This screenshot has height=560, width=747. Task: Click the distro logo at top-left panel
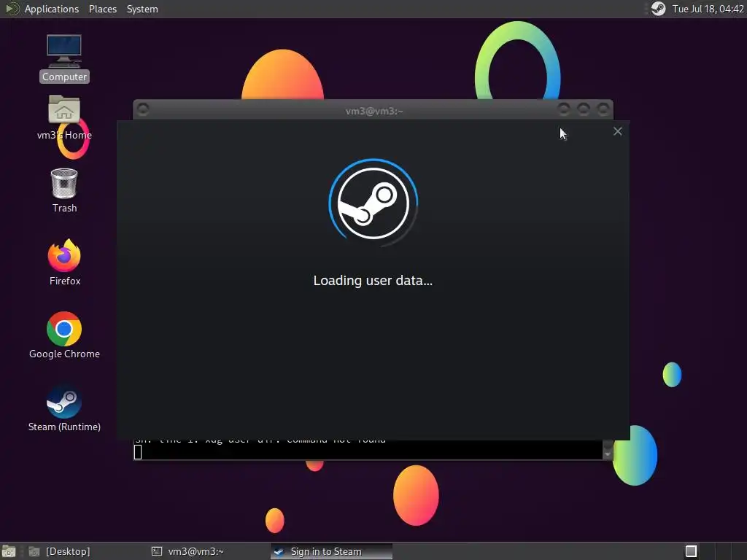(12, 9)
